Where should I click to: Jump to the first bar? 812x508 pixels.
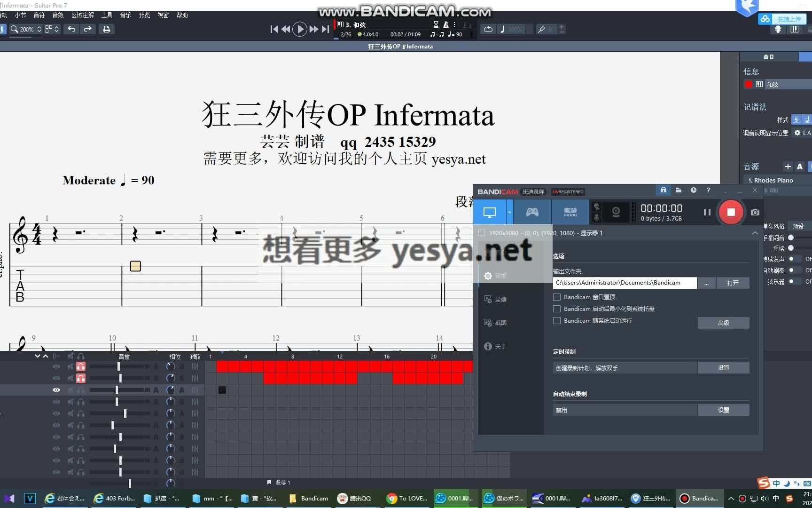coord(274,29)
